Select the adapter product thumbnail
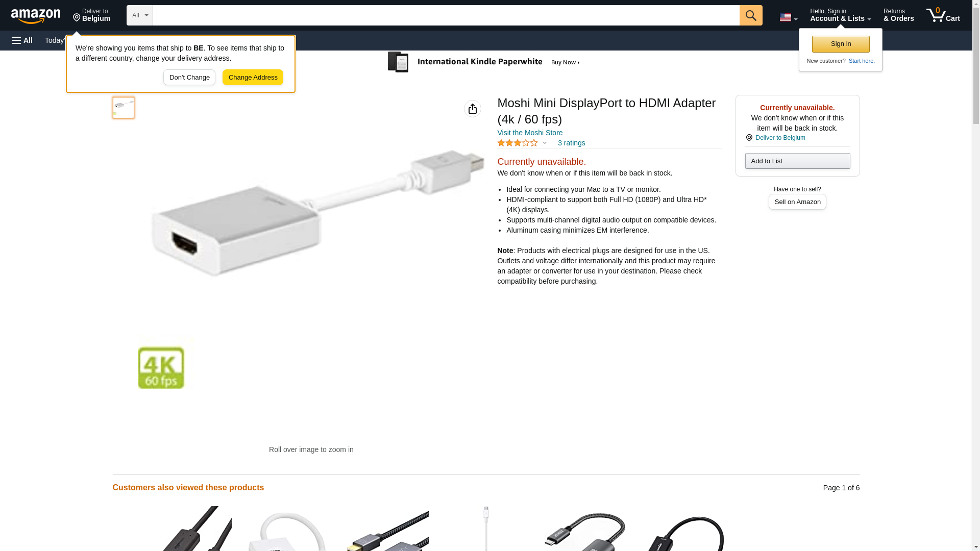Image resolution: width=980 pixels, height=551 pixels. [x=123, y=108]
